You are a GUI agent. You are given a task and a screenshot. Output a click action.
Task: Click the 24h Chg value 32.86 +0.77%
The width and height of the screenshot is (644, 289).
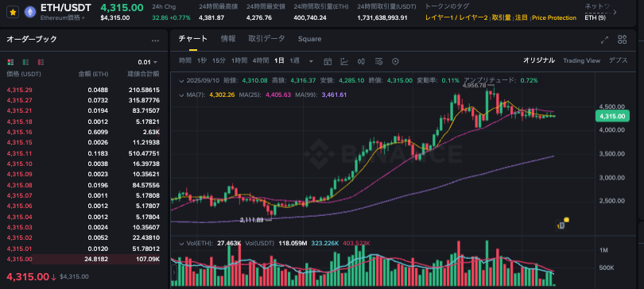tap(171, 17)
